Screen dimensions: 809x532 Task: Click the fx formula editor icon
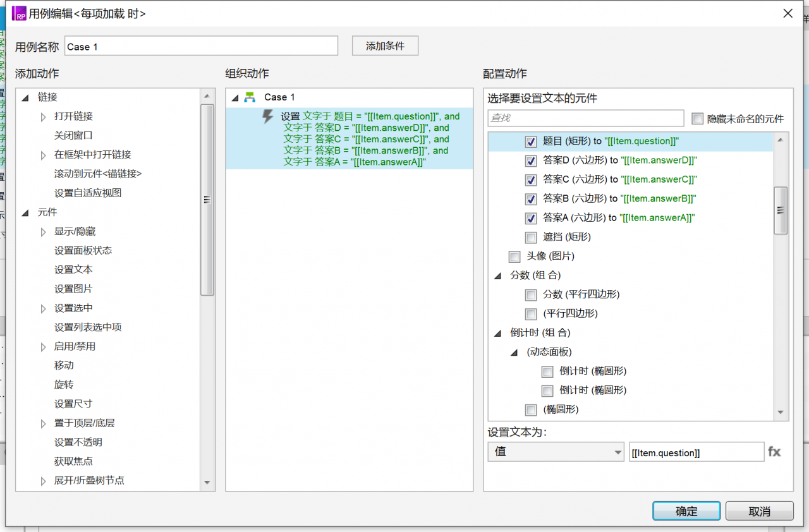774,452
